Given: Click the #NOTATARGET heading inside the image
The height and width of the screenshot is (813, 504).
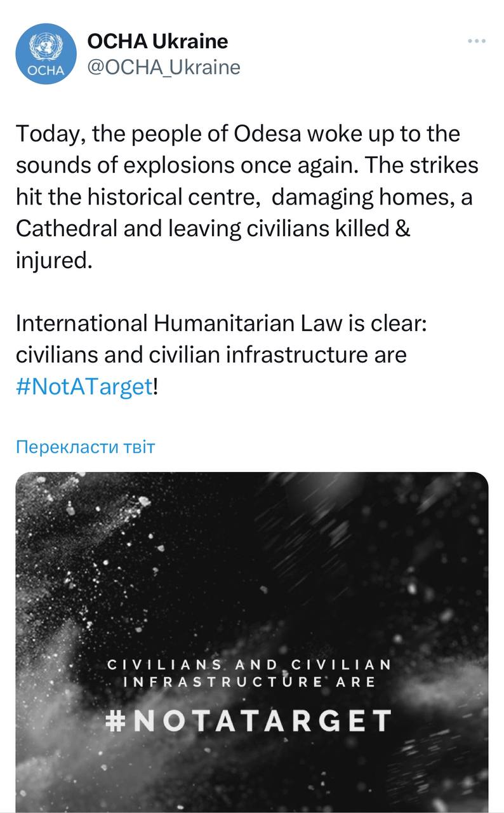Looking at the screenshot, I should [248, 721].
